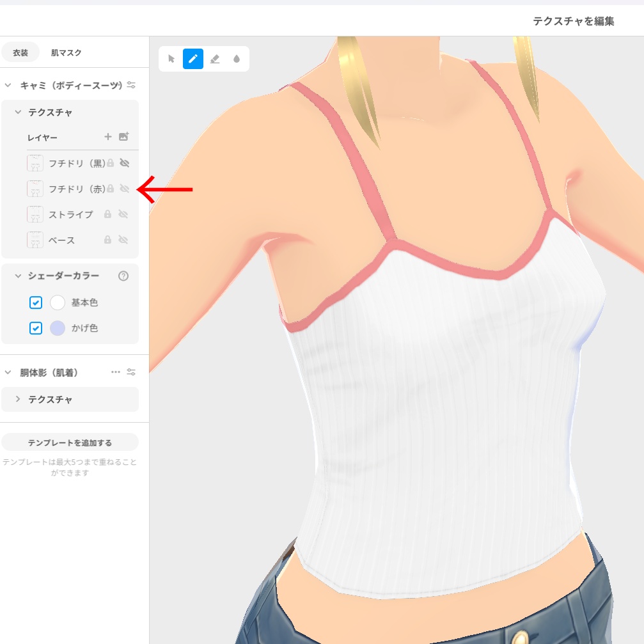Import image as layer icon

click(x=123, y=137)
